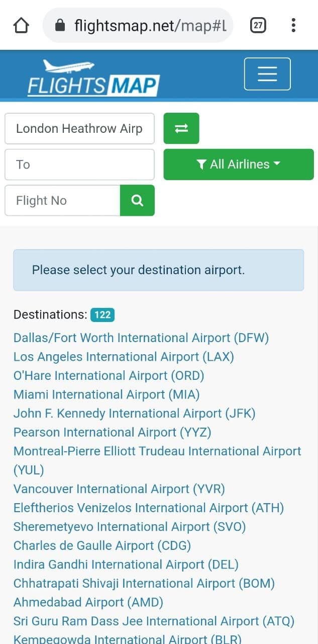This screenshot has height=644, width=318.
Task: Open Charles de Gaulle Airport (CDG) link
Action: point(102,545)
